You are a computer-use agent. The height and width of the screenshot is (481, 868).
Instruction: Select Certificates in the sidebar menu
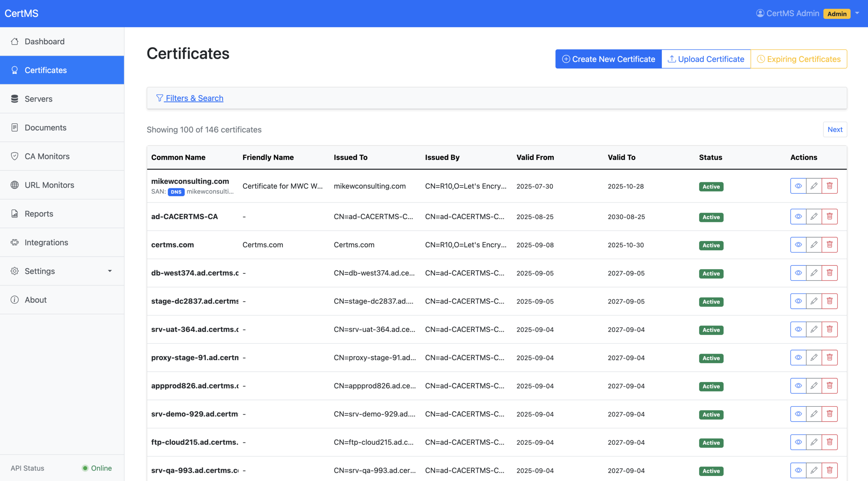(46, 70)
